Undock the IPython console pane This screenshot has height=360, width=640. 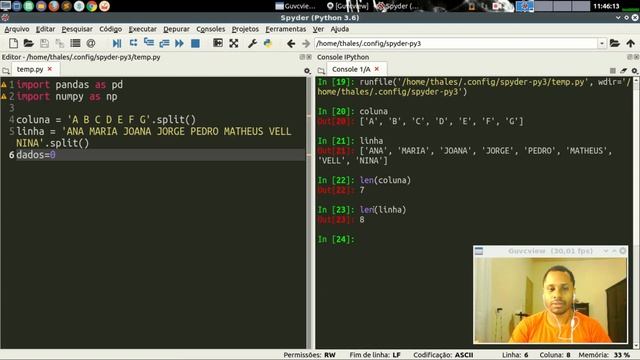(630, 57)
